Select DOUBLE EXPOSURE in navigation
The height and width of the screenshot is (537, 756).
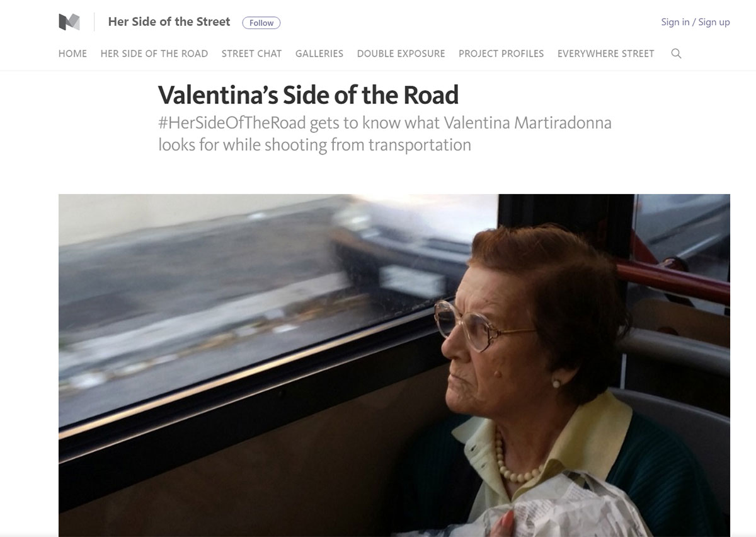(x=401, y=54)
